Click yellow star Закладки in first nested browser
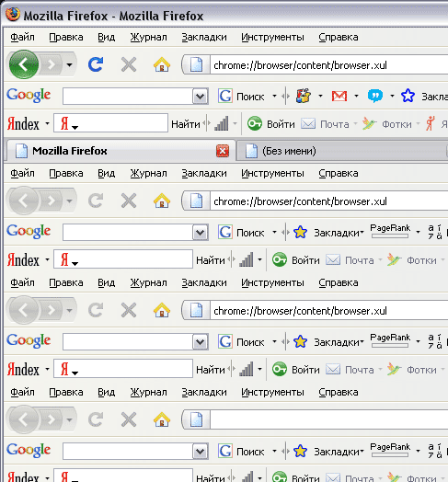The height and width of the screenshot is (482, 448). click(x=327, y=233)
